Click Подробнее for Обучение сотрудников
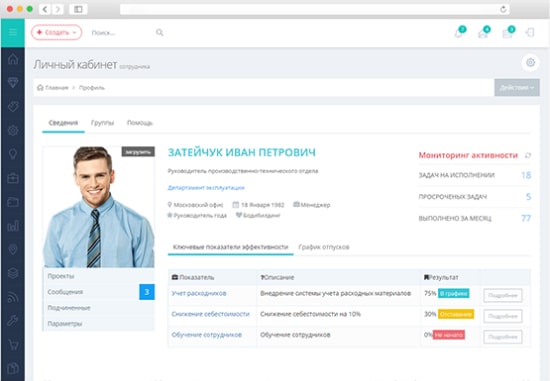The height and width of the screenshot is (381, 550). (503, 337)
